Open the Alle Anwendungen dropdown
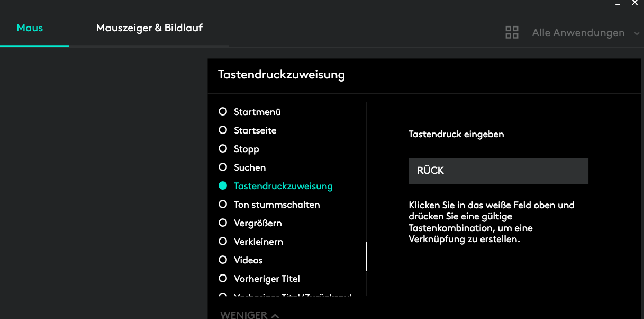The width and height of the screenshot is (644, 319). (578, 33)
